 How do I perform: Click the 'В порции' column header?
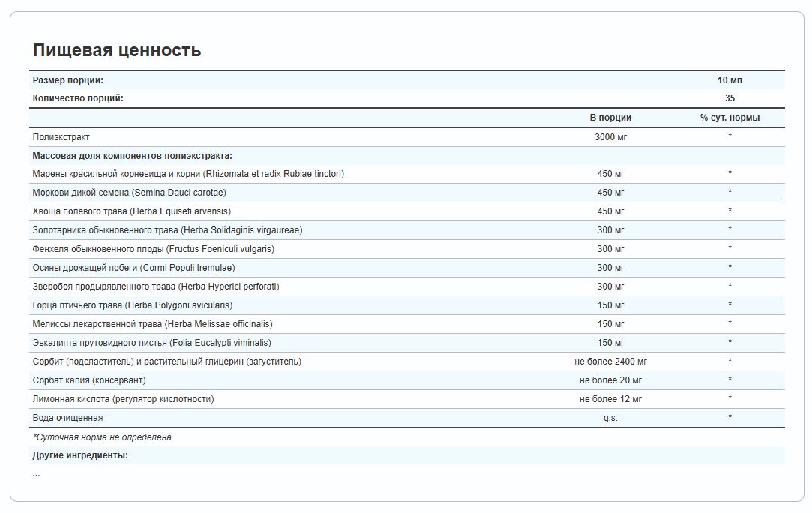(610, 118)
